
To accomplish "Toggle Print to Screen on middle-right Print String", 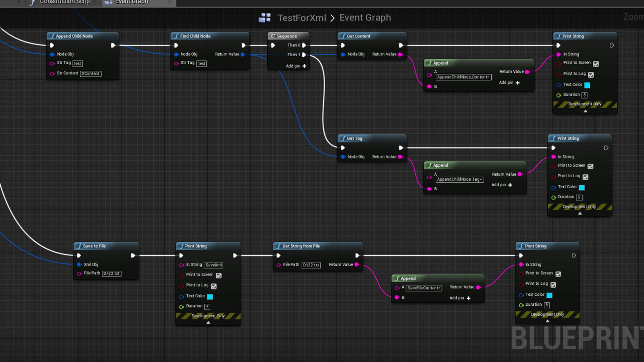I will point(590,166).
